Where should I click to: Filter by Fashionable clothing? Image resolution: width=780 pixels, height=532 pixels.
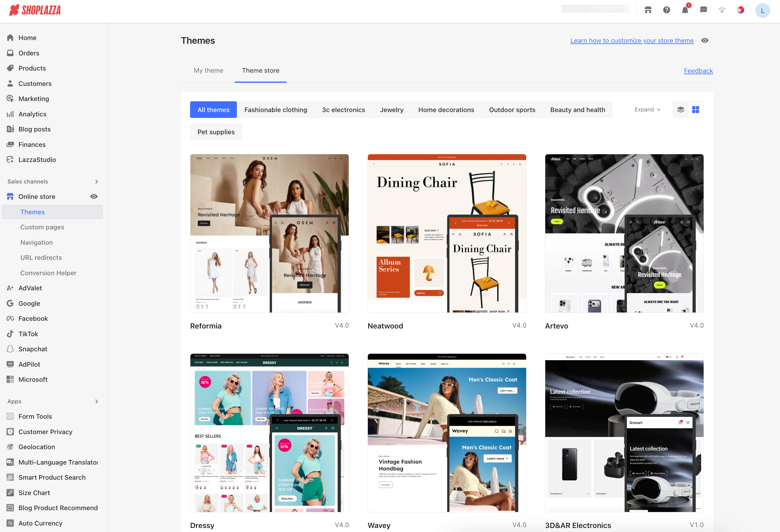point(275,110)
